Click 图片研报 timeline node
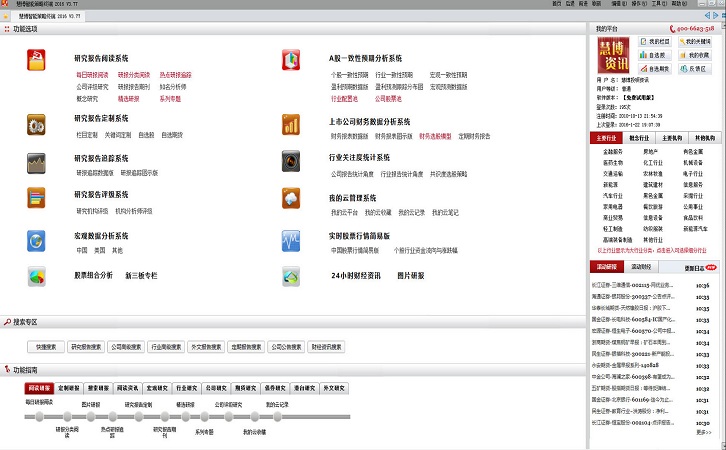The height and width of the screenshot is (450, 726). [91, 417]
